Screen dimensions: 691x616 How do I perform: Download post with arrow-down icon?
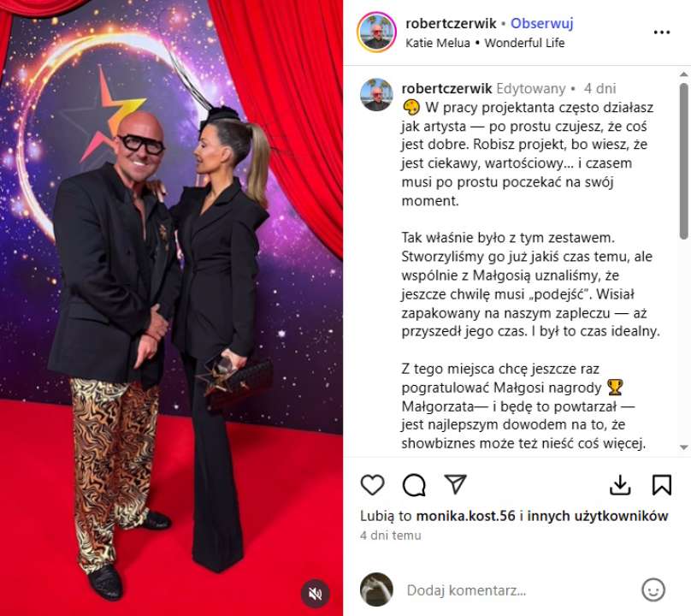(x=620, y=485)
